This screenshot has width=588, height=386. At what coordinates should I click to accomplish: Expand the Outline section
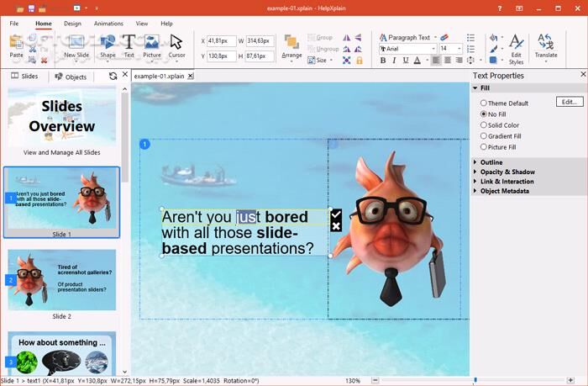(491, 162)
